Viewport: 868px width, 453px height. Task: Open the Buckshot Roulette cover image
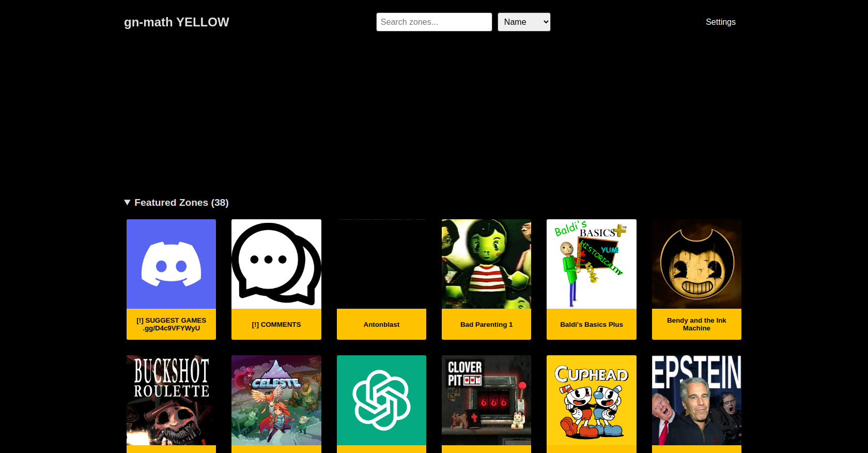pos(171,400)
